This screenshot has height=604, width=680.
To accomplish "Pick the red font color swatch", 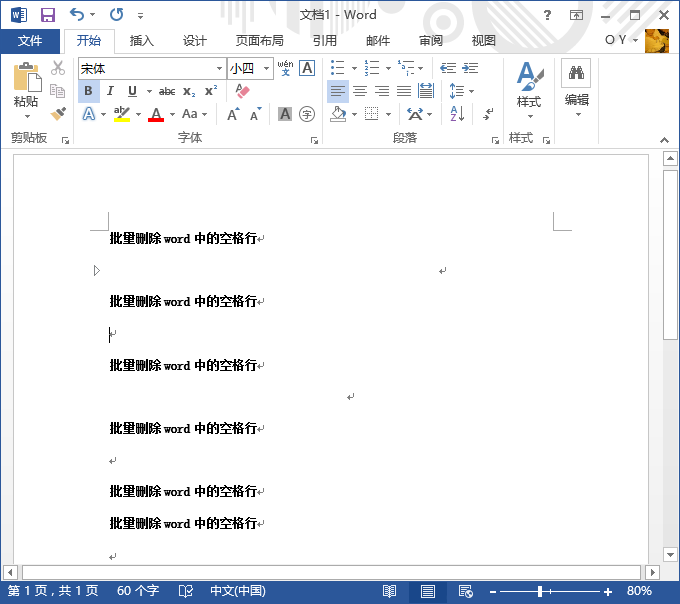I will [x=156, y=114].
